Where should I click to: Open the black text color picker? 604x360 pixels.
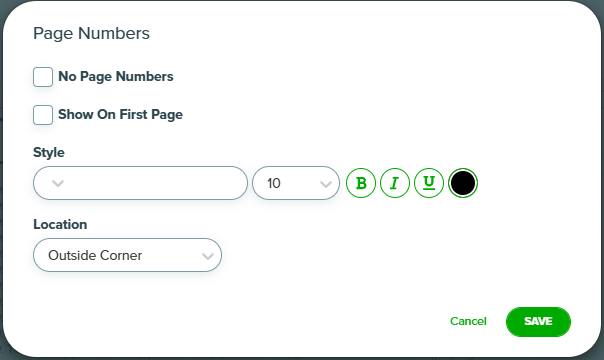[x=463, y=183]
